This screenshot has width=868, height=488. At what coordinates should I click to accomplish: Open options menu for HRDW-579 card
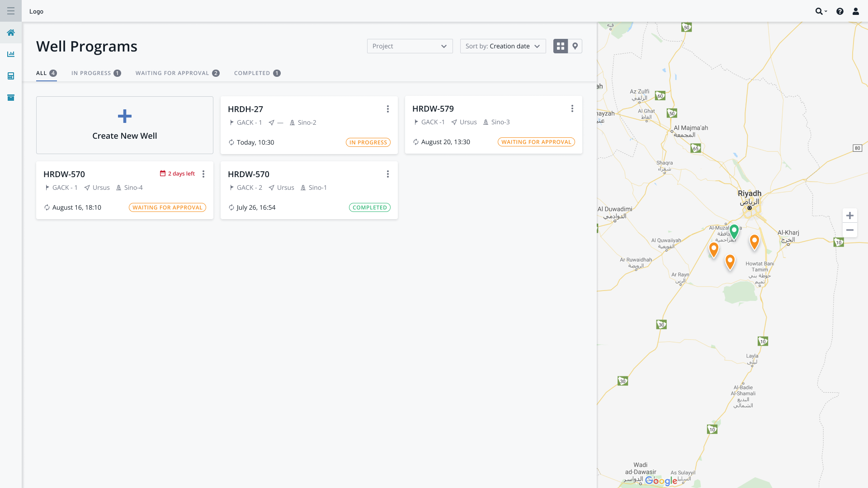pos(572,108)
